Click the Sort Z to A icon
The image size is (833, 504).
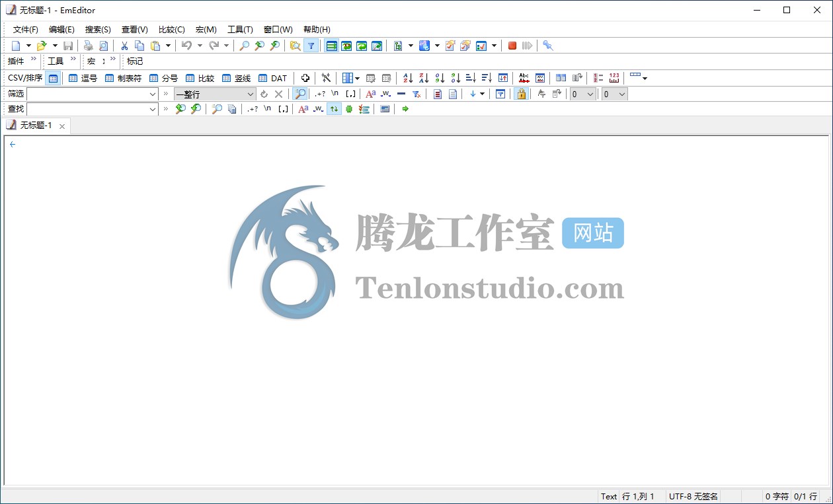point(424,78)
